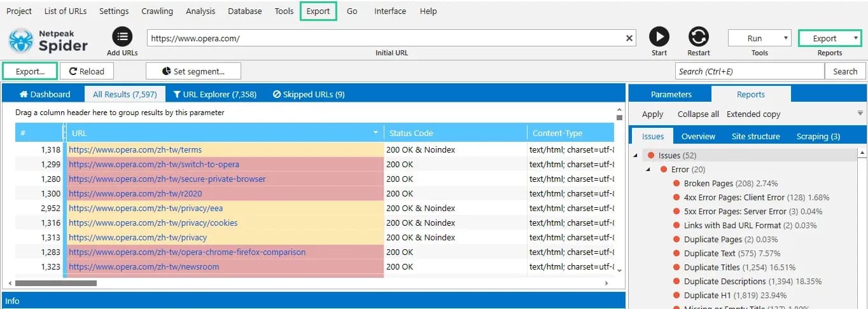The width and height of the screenshot is (868, 309).
Task: Open the Site structure sub-tab
Action: point(755,136)
